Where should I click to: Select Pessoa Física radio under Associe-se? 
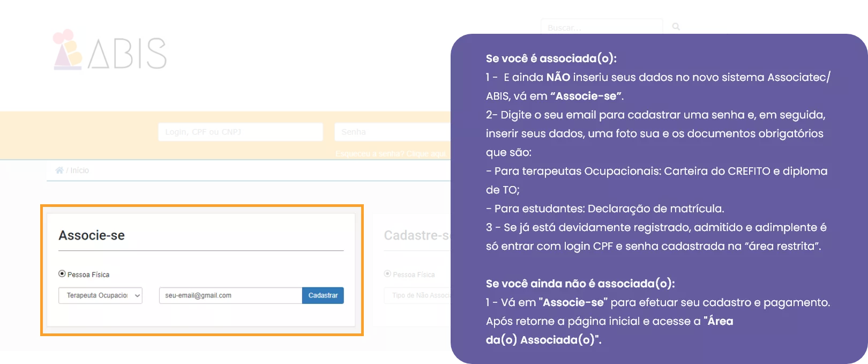pos(62,274)
